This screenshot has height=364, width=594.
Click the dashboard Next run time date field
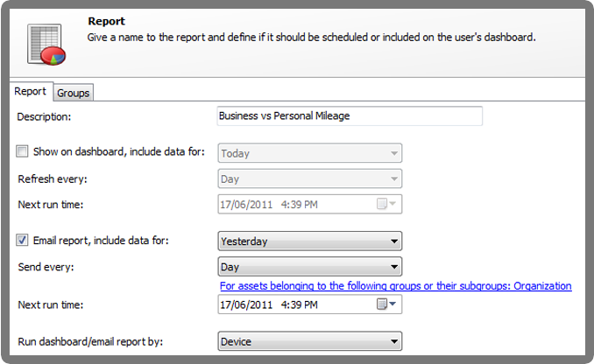tap(246, 205)
